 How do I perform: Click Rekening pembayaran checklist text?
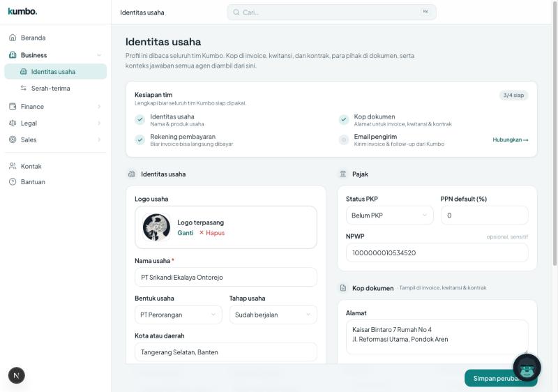point(183,137)
